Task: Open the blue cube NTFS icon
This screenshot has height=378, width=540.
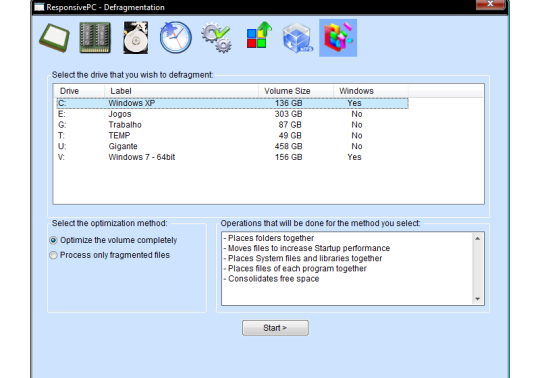Action: (298, 38)
